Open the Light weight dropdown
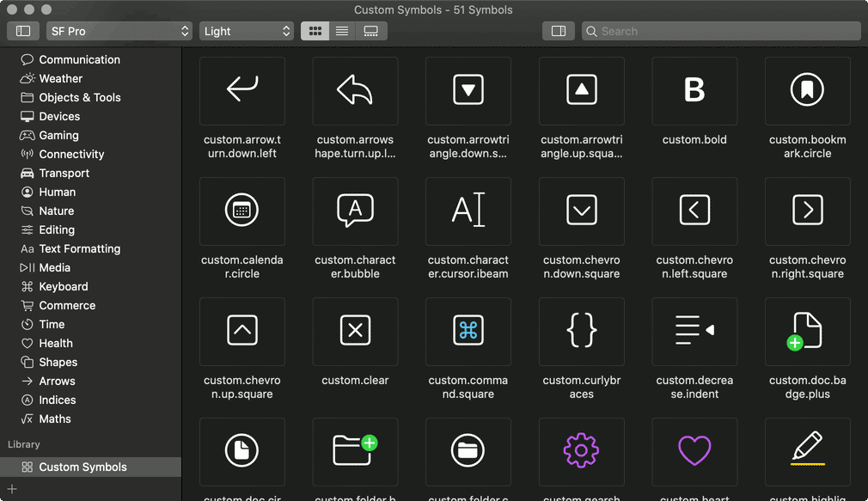 (x=247, y=31)
